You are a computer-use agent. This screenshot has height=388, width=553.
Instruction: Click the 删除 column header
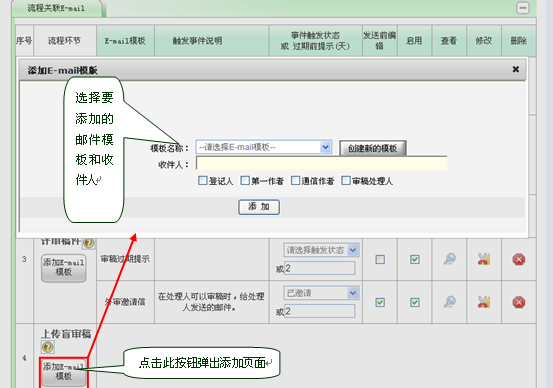(x=518, y=41)
